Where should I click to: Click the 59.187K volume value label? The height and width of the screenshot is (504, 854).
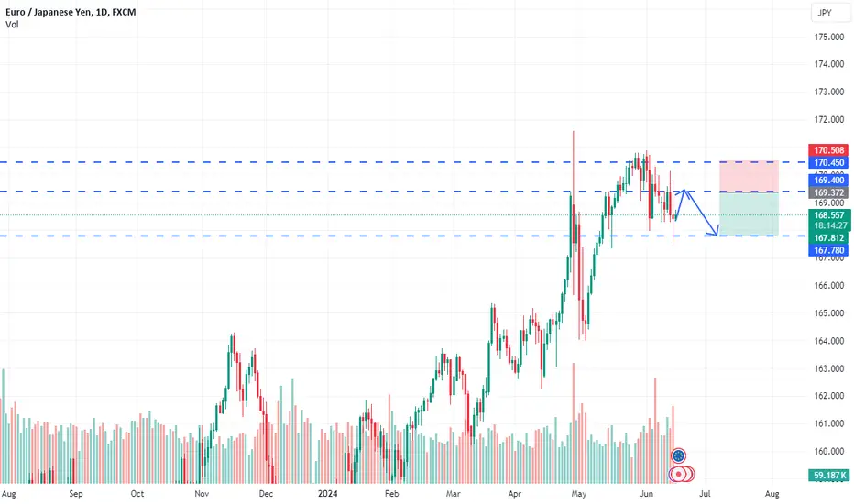828,475
